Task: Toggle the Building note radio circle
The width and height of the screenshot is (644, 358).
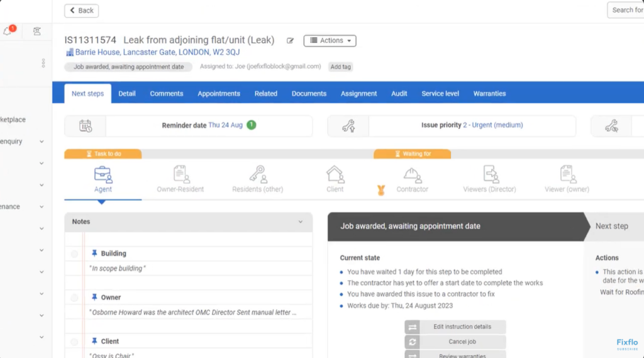Action: (x=75, y=254)
